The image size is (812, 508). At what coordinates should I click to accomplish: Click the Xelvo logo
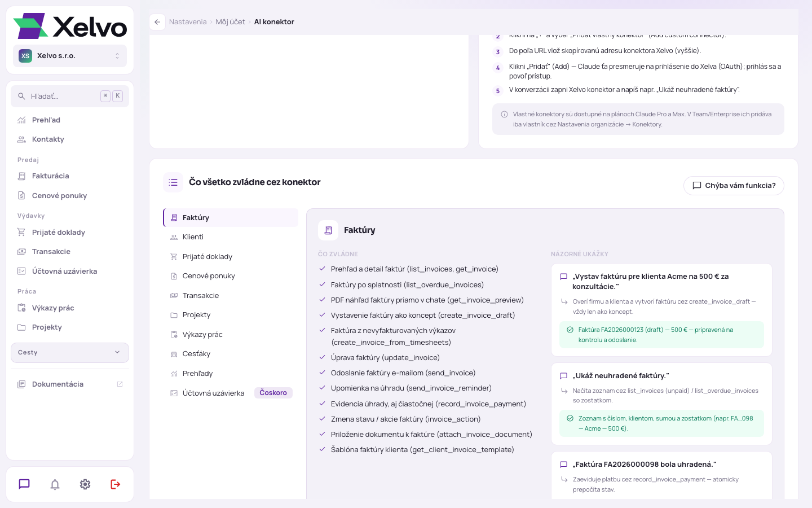click(70, 26)
